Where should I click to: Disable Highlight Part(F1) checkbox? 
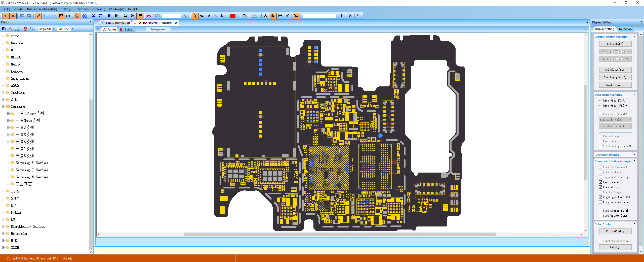pyautogui.click(x=600, y=197)
